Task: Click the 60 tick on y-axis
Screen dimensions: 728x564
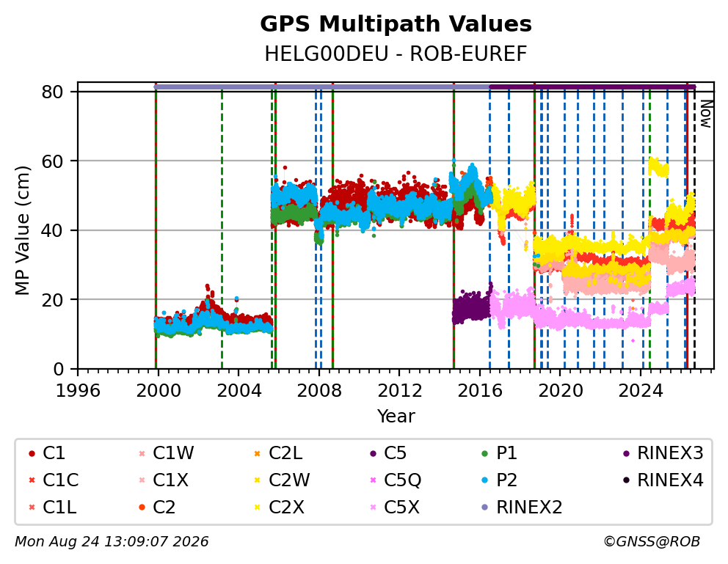Action: point(52,161)
